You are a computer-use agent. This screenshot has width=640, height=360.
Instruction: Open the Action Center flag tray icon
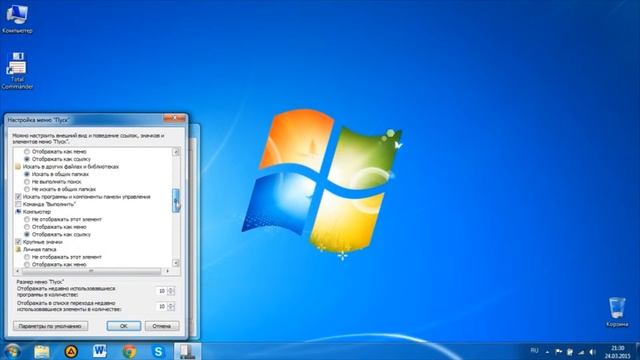pos(558,351)
